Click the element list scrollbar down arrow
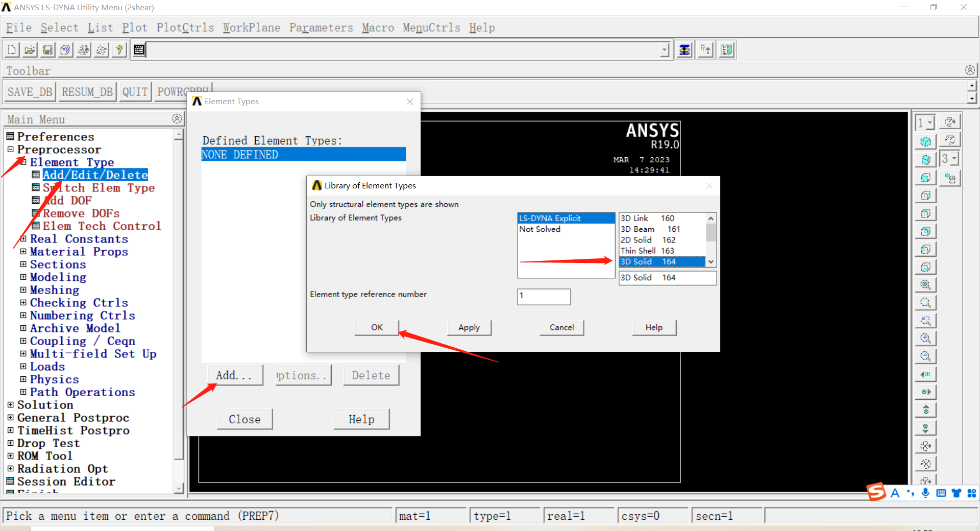Image resolution: width=980 pixels, height=531 pixels. pyautogui.click(x=710, y=261)
